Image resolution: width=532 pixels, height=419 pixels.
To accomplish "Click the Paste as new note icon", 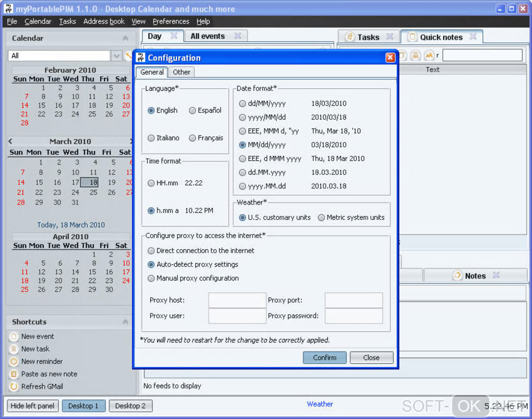I will (x=14, y=374).
